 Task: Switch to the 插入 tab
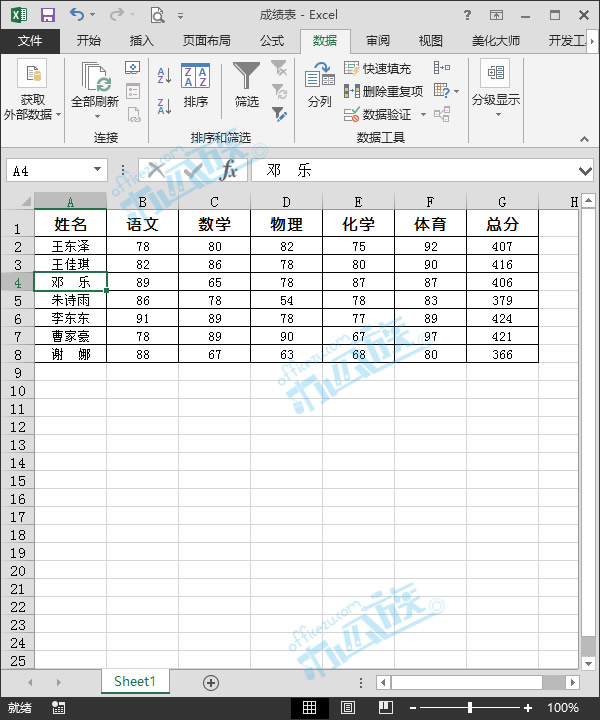(x=141, y=41)
